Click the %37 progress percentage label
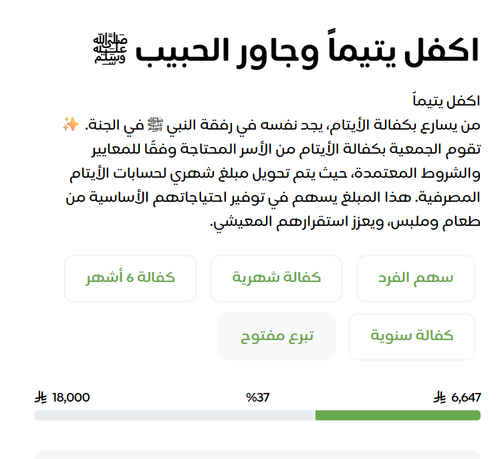The height and width of the screenshot is (459, 500). 258,397
